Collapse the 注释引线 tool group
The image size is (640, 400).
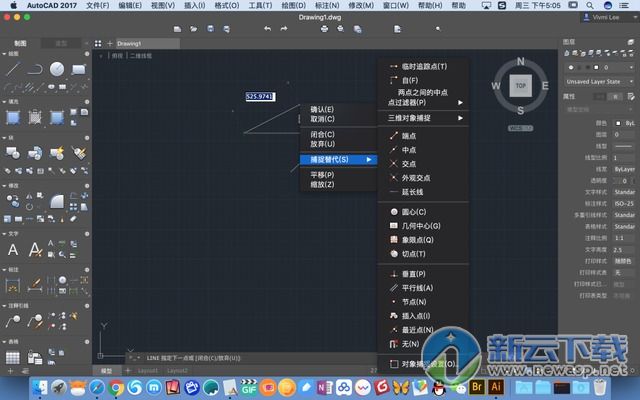[4, 306]
